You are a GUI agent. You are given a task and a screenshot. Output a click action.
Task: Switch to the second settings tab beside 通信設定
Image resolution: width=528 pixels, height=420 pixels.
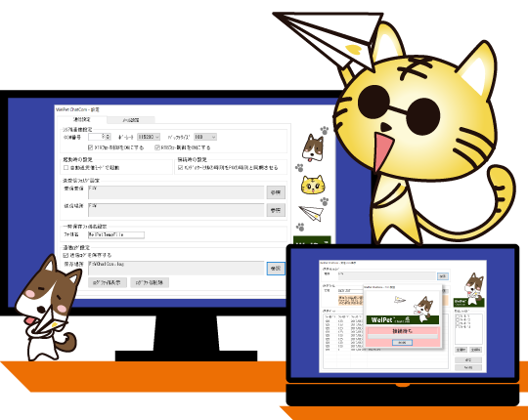(131, 120)
